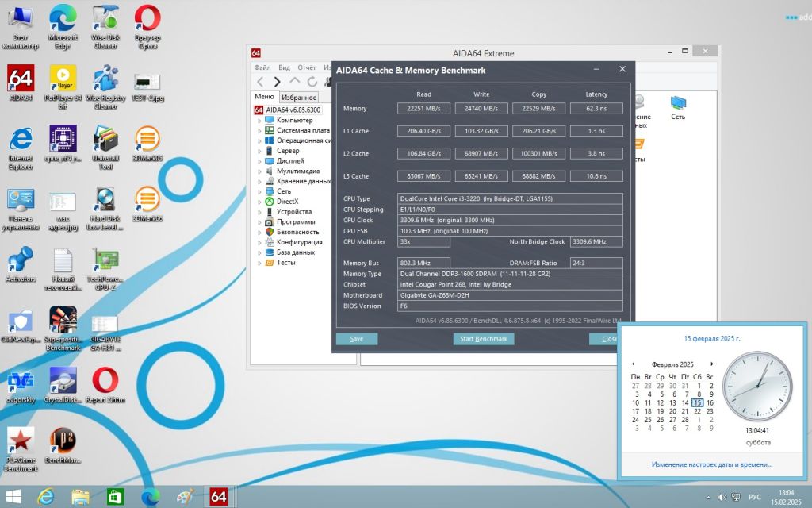The height and width of the screenshot is (508, 812).
Task: Expand the Сервер tree node
Action: click(x=260, y=151)
